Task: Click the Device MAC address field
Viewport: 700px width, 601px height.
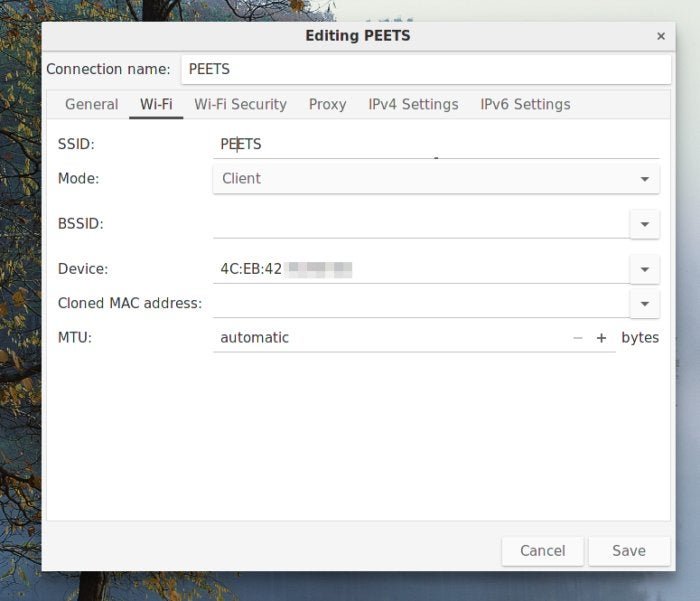Action: 421,269
